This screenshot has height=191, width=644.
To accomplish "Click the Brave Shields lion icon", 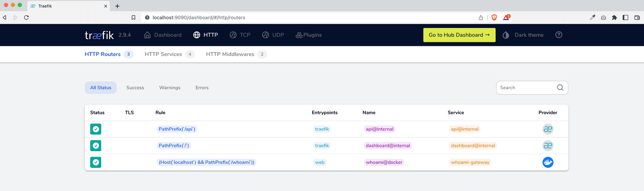I will coord(494,17).
